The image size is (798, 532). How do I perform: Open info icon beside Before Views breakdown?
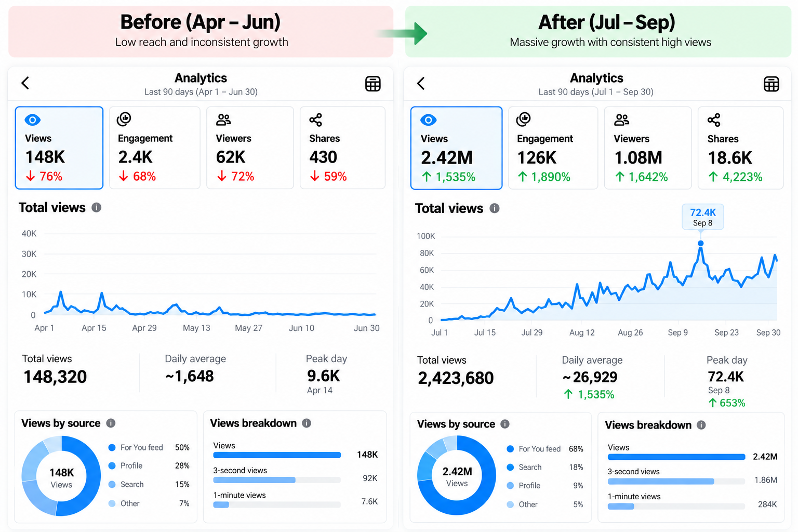tap(307, 423)
